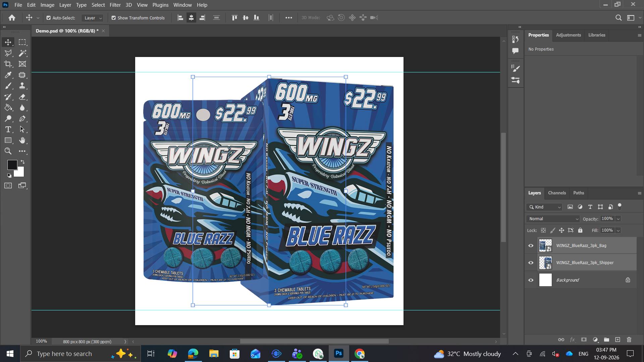644x362 pixels.
Task: Click the Background layer thumbnail
Action: pyautogui.click(x=545, y=280)
